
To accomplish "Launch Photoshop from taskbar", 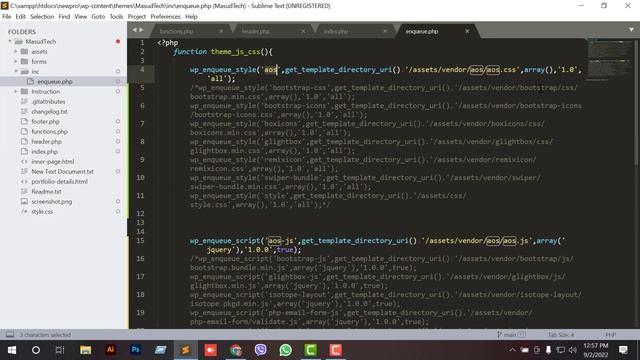I will [x=136, y=350].
